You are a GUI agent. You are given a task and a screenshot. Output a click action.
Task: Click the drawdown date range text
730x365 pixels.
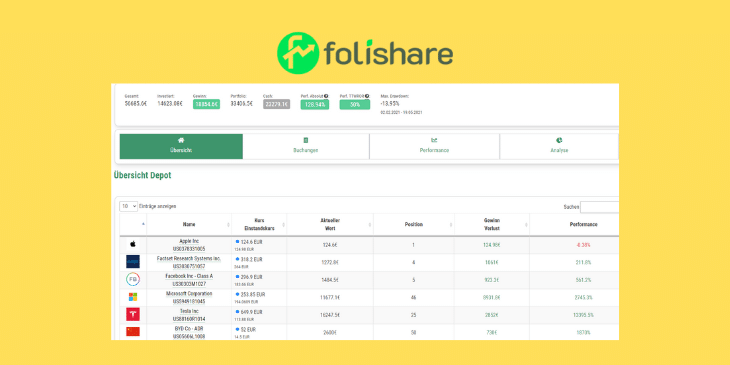point(401,113)
